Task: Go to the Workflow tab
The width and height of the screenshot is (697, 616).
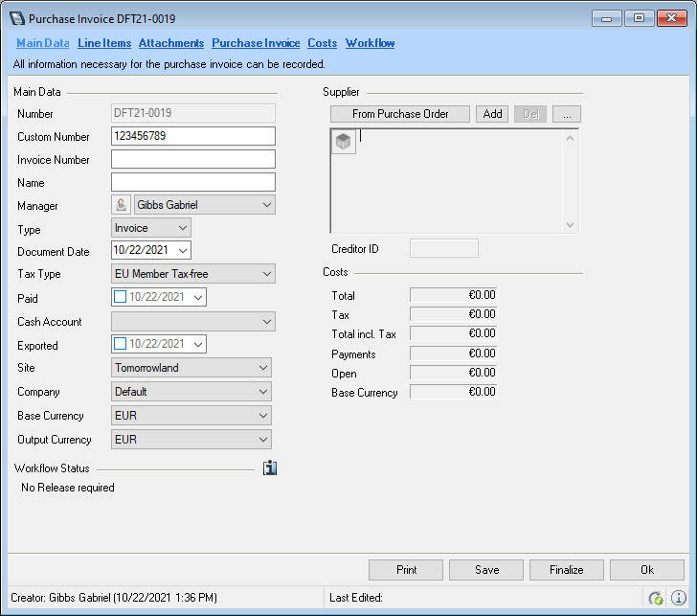Action: (x=370, y=43)
